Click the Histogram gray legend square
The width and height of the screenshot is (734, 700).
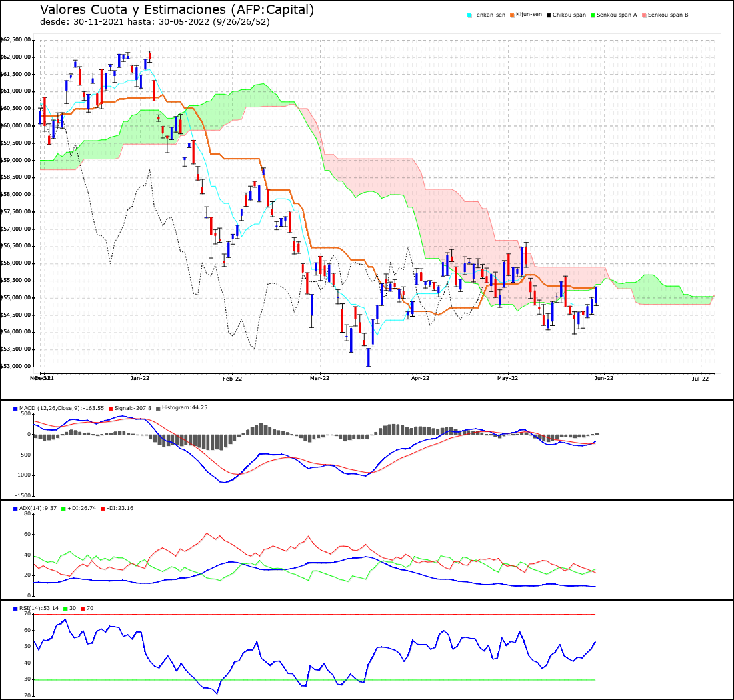[158, 408]
